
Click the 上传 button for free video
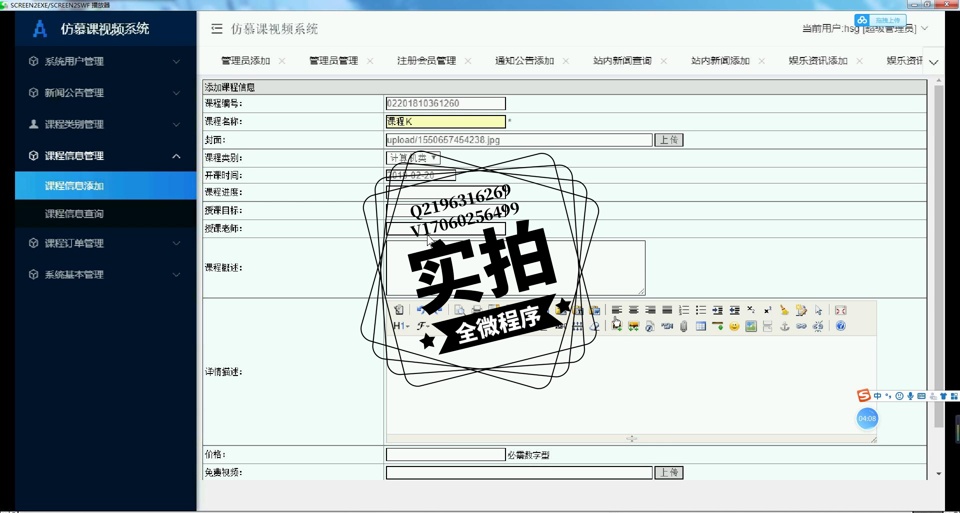tap(669, 472)
